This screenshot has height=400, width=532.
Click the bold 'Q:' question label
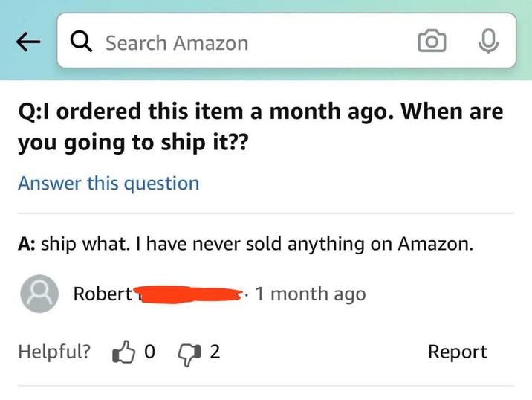coord(30,112)
